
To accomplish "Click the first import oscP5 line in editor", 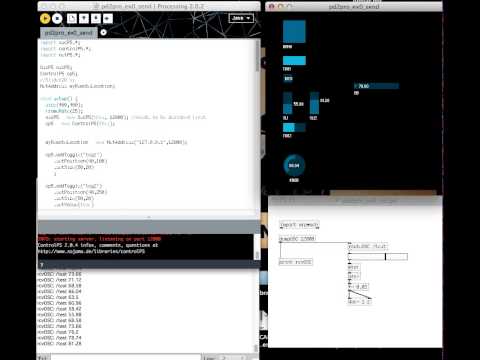I will (x=60, y=43).
